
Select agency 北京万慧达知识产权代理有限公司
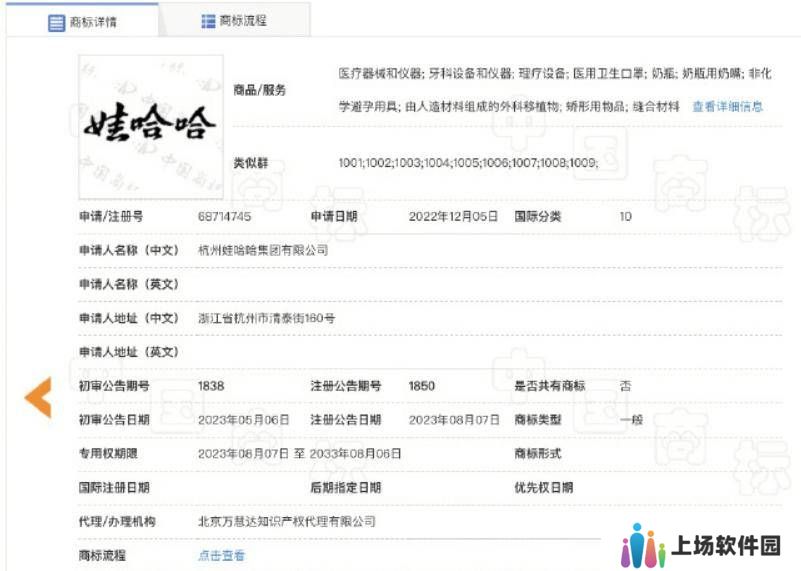[287, 521]
